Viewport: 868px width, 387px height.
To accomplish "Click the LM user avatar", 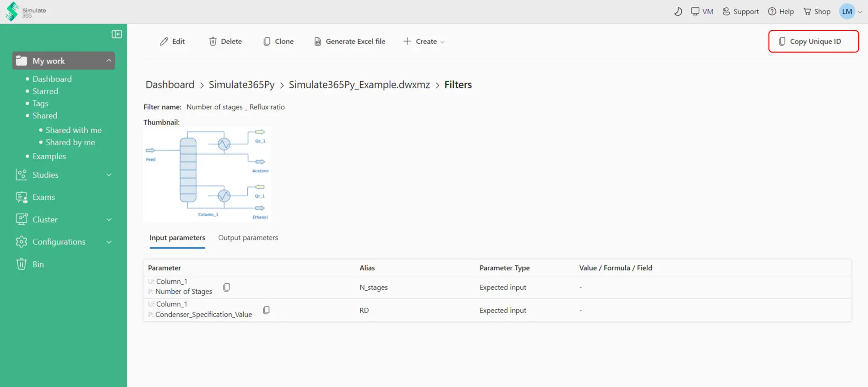I will [x=847, y=12].
